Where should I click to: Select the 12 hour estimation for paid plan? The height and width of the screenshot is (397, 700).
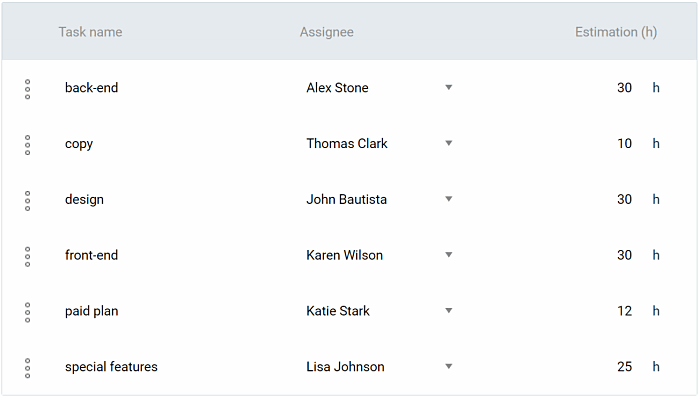coord(625,311)
